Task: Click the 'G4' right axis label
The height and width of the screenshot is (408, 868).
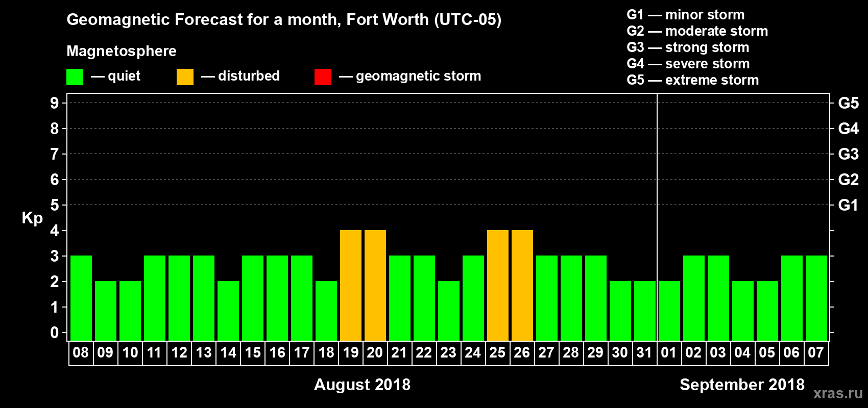Action: pos(849,129)
